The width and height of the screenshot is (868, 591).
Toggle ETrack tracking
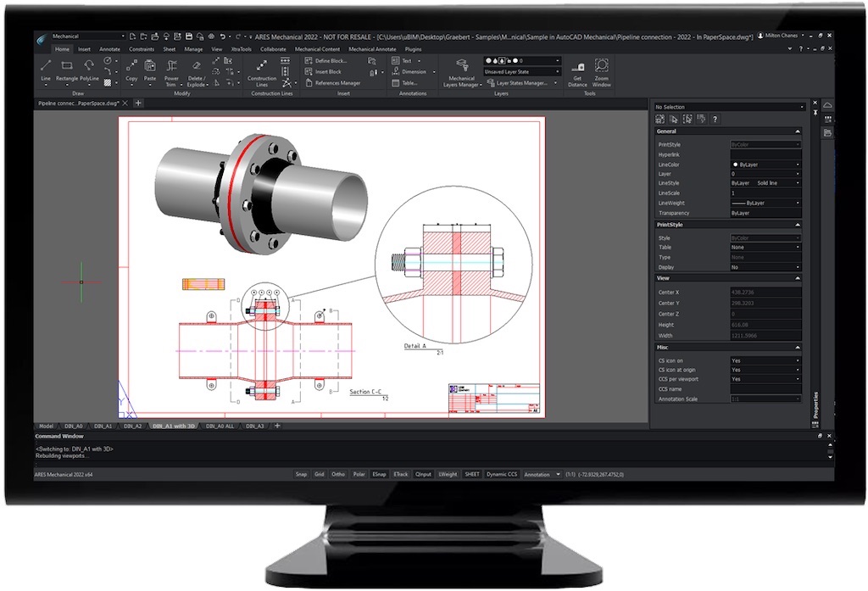click(x=401, y=474)
